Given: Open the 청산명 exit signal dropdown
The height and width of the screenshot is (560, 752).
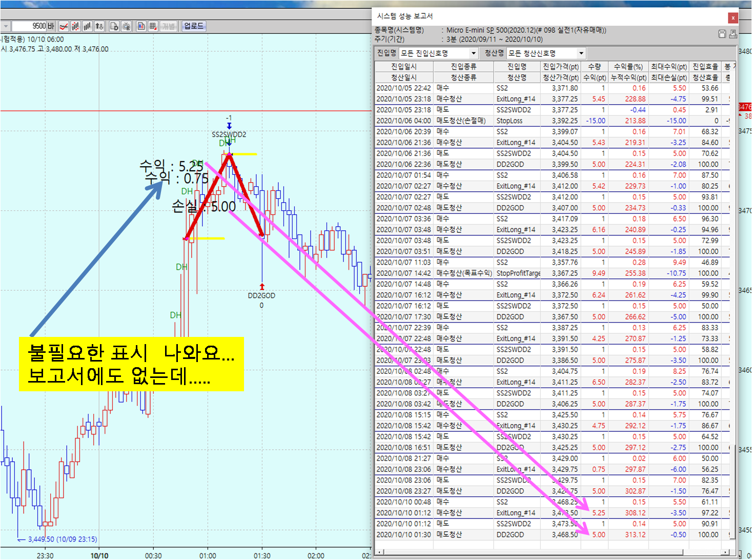Looking at the screenshot, I should [581, 53].
